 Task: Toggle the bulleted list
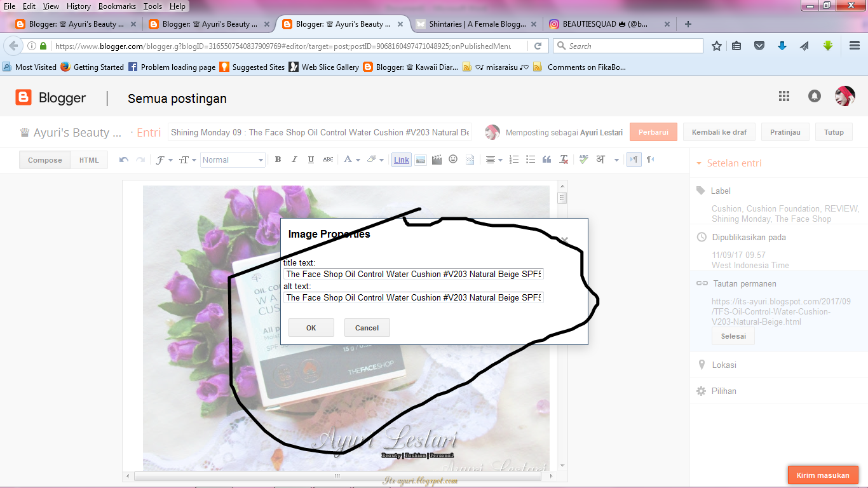pyautogui.click(x=531, y=160)
